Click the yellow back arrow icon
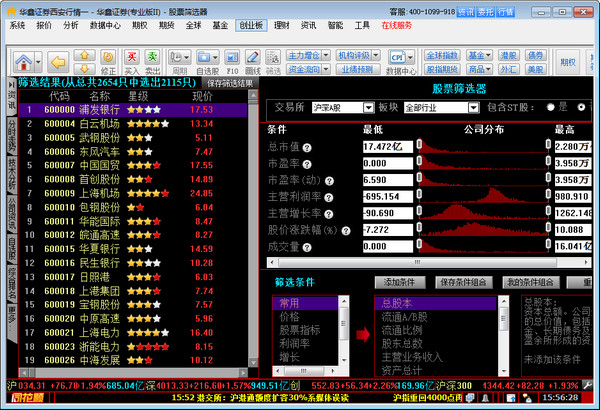 (58, 62)
